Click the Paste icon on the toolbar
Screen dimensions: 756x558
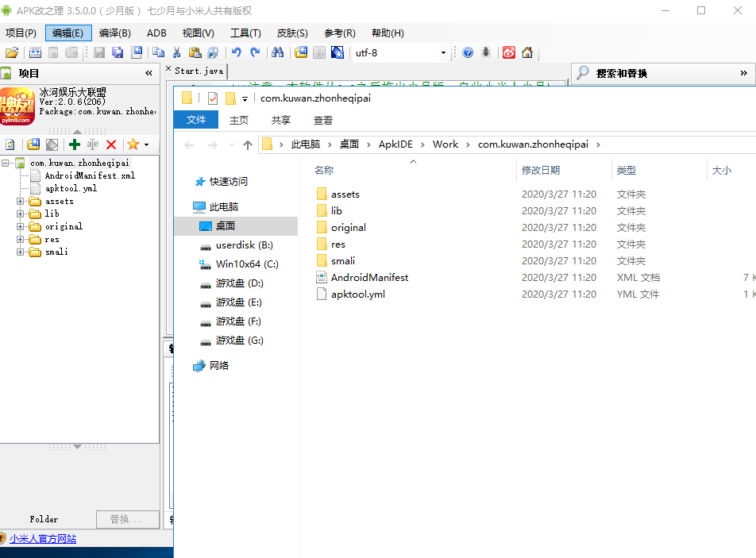coord(195,52)
